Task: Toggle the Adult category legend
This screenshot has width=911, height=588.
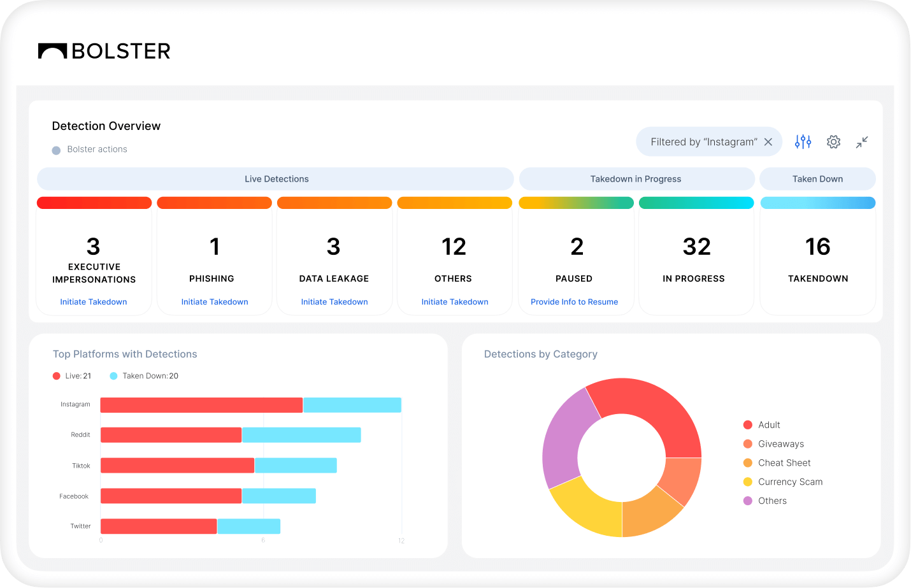Action: [x=748, y=425]
